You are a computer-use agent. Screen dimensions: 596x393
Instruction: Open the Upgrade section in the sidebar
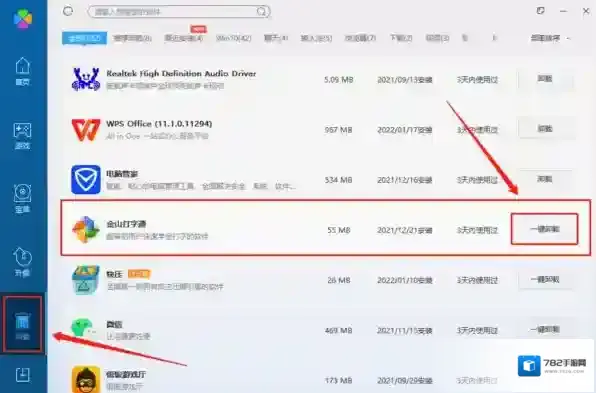(22, 262)
